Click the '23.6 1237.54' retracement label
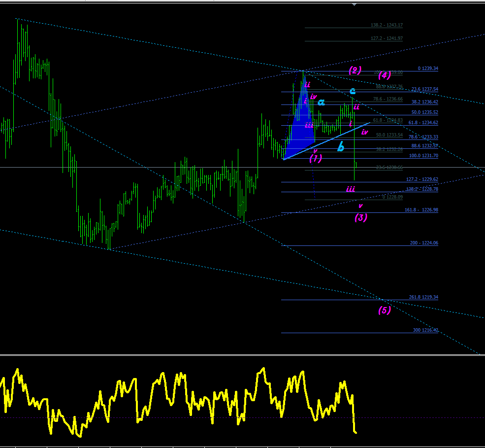 click(425, 89)
